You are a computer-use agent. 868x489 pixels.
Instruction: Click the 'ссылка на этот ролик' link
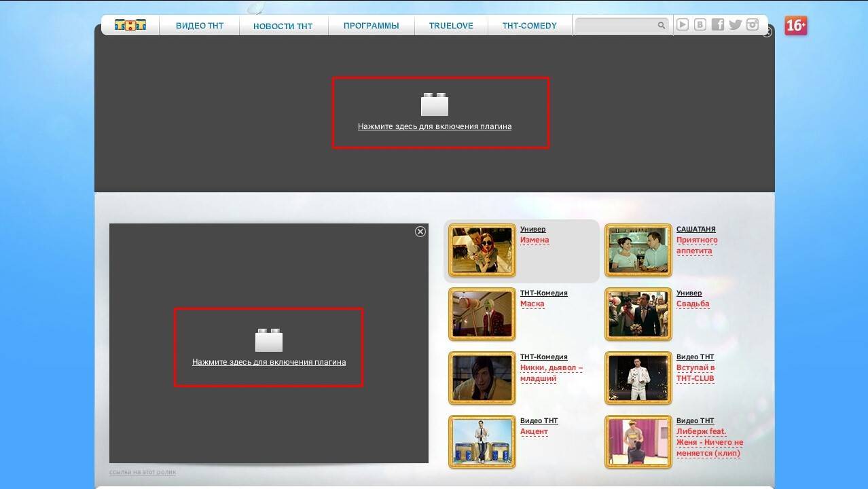click(x=143, y=472)
